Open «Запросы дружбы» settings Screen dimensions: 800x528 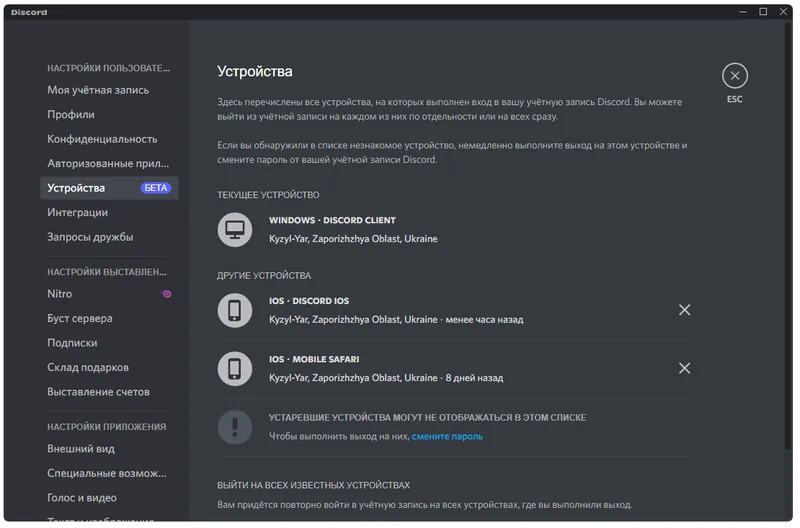click(x=90, y=237)
